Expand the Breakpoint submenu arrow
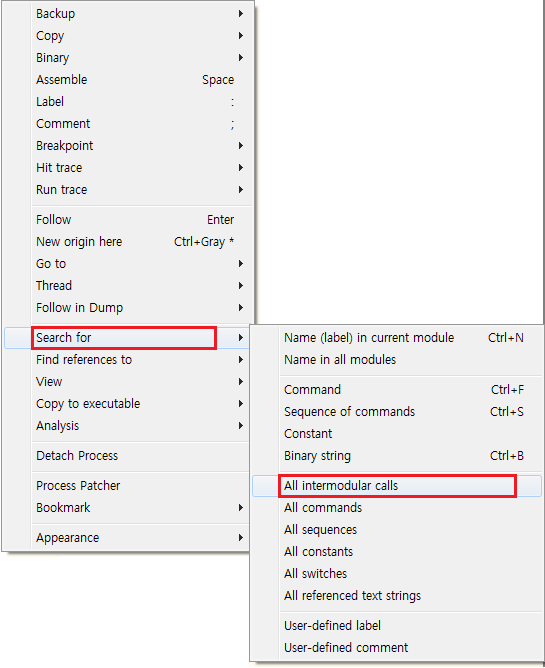Screen dimensions: 545x668 click(241, 146)
